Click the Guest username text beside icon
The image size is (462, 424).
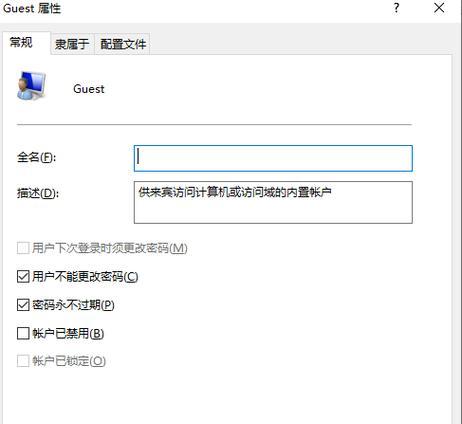pos(89,89)
